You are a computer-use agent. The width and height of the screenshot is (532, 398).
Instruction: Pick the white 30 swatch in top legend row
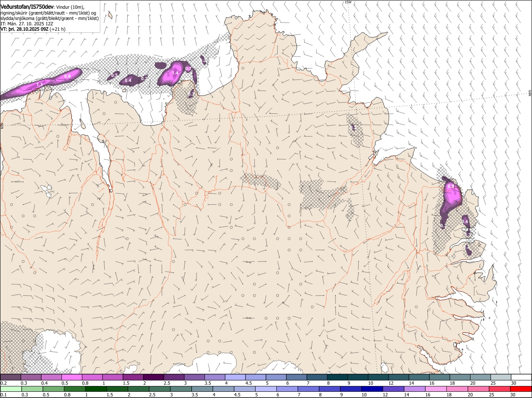point(521,377)
